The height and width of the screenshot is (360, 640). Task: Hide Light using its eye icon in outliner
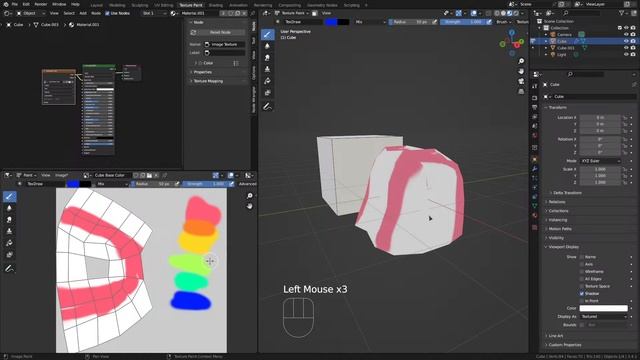(x=626, y=54)
